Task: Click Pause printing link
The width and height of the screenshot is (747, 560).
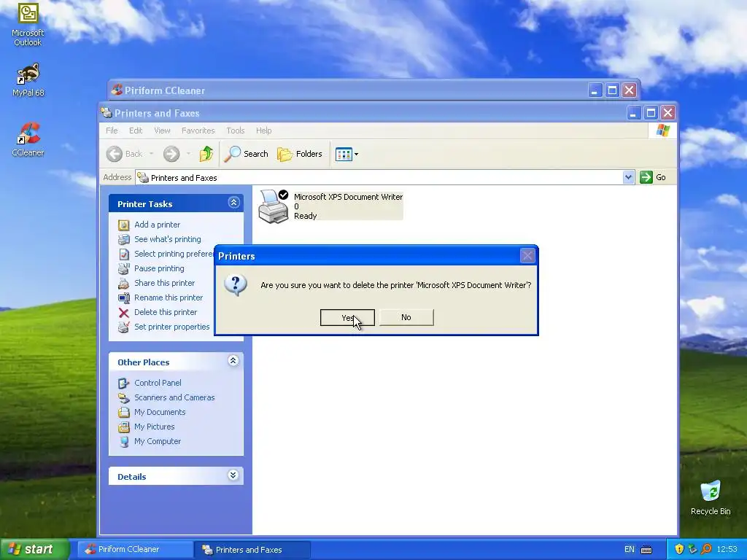Action: pyautogui.click(x=159, y=268)
